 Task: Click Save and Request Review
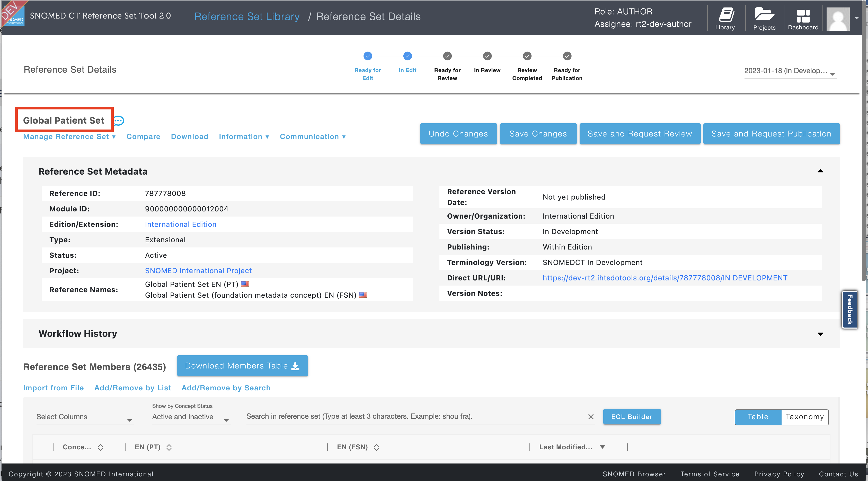[x=640, y=134]
